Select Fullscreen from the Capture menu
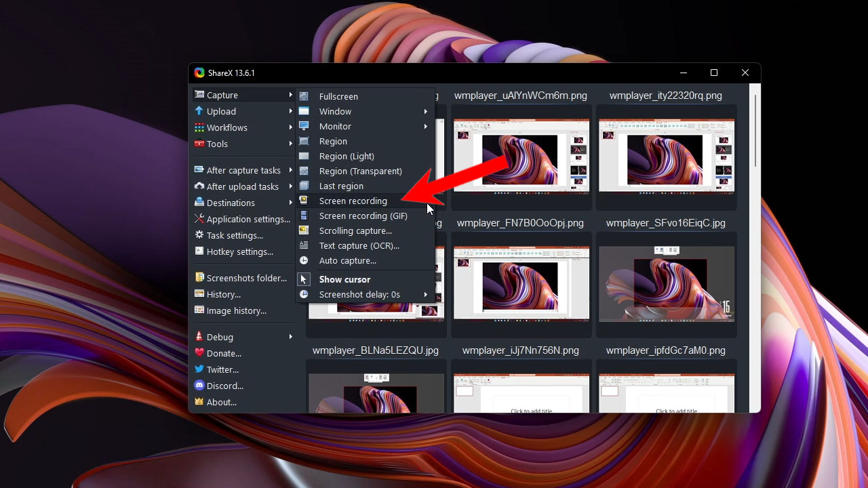Screen dimensions: 868x488 click(337, 96)
